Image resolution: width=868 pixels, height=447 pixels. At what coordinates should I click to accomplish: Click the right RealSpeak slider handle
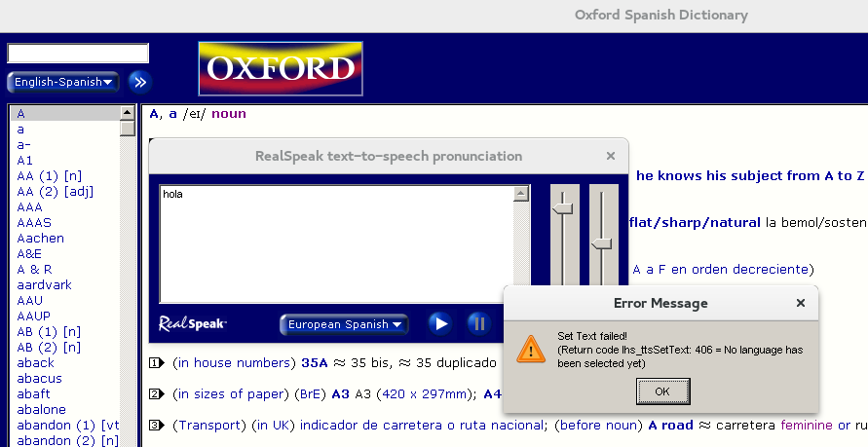pos(602,243)
